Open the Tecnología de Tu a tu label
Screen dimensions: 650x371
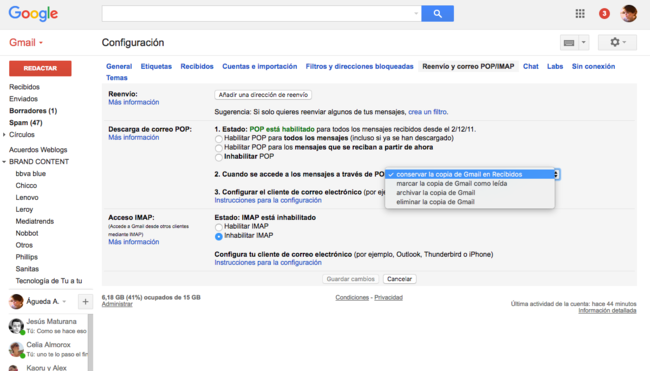49,281
